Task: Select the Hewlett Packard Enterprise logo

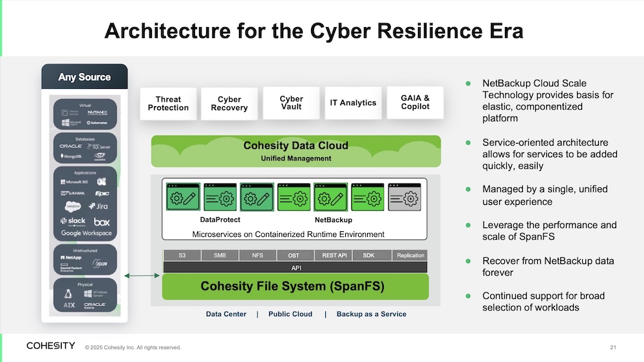Action: 71,267
